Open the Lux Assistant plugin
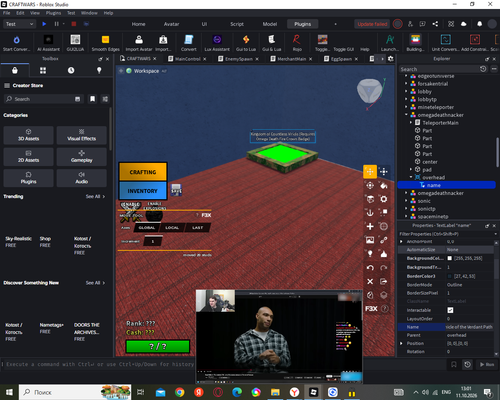 (x=217, y=43)
